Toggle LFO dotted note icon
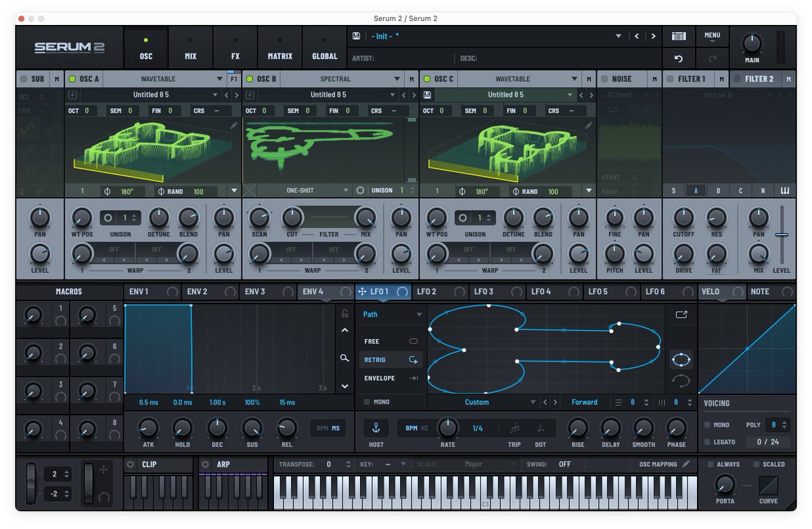Image resolution: width=812 pixels, height=529 pixels. pyautogui.click(x=541, y=428)
